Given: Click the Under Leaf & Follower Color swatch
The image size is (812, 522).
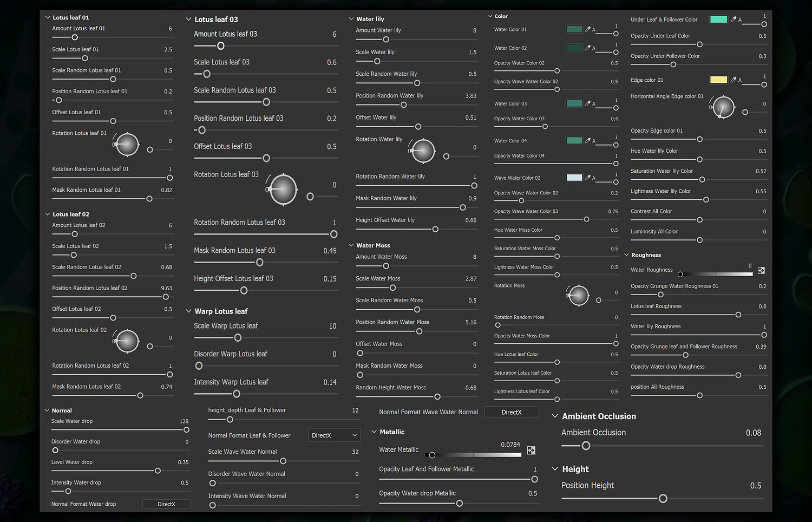Looking at the screenshot, I should (719, 19).
